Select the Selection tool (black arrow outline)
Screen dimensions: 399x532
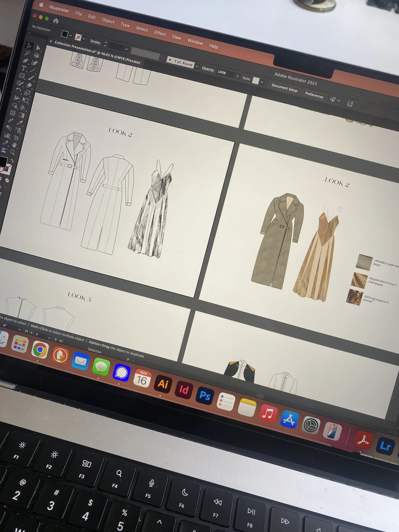point(29,45)
